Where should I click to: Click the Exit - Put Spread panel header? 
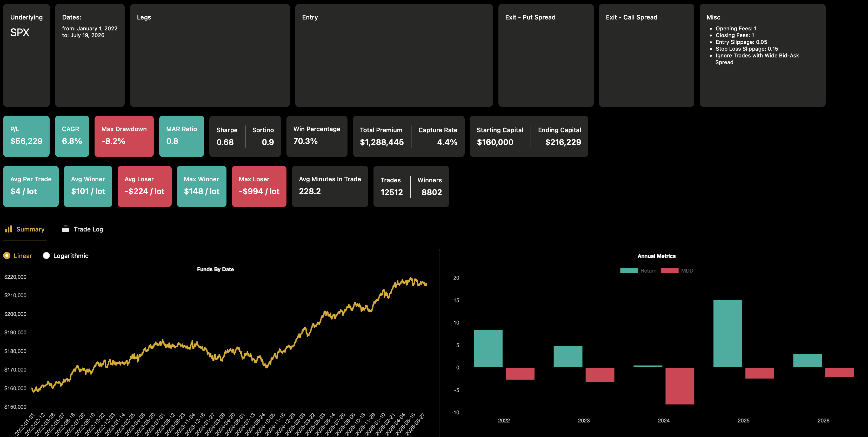click(x=530, y=17)
